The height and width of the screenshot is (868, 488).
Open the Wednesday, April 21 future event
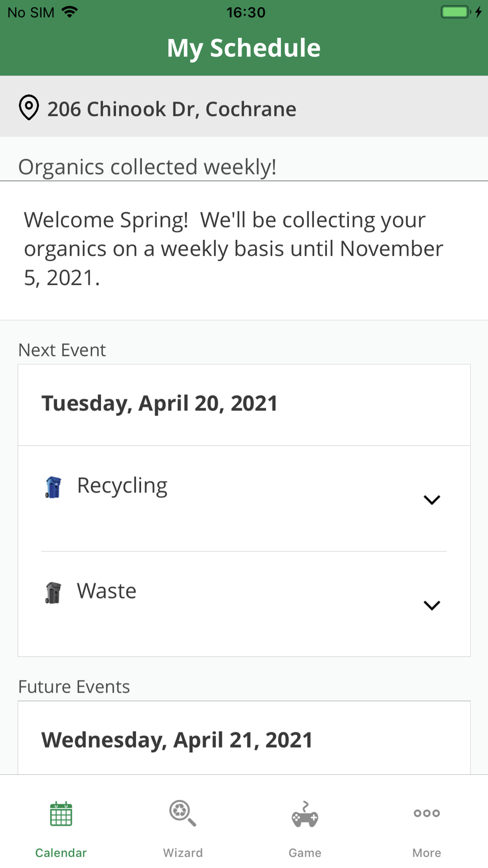177,740
